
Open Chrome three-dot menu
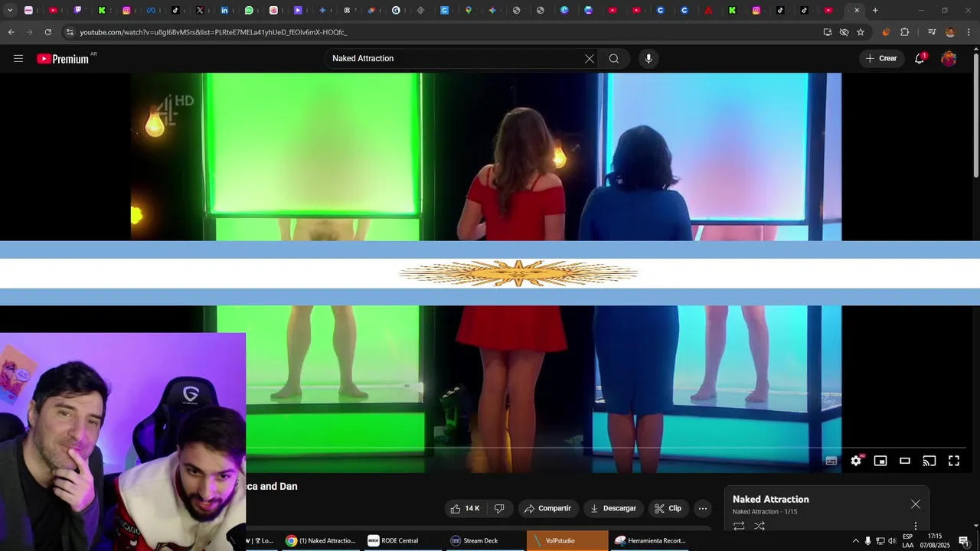[x=969, y=32]
